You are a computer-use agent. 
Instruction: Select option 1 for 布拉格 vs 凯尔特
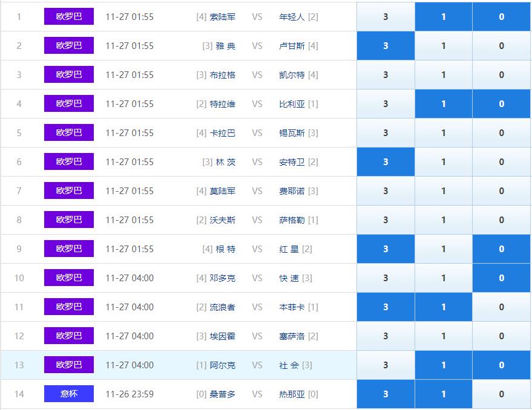pyautogui.click(x=444, y=74)
